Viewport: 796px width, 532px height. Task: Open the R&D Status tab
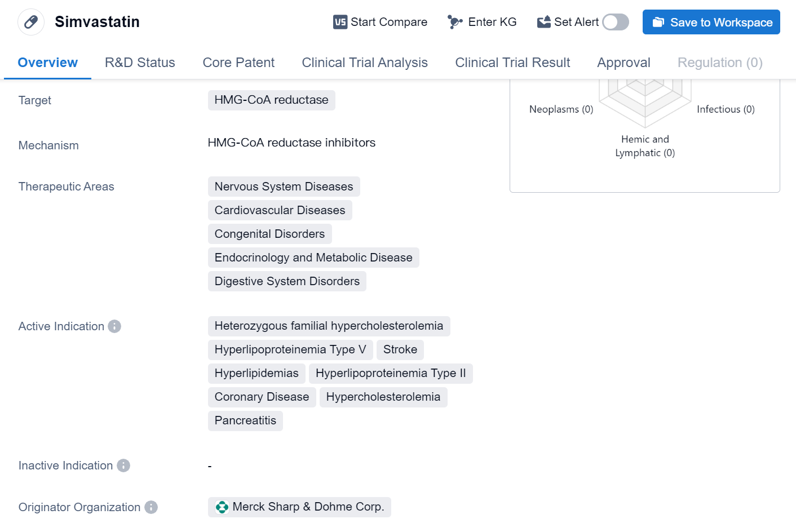coord(140,63)
